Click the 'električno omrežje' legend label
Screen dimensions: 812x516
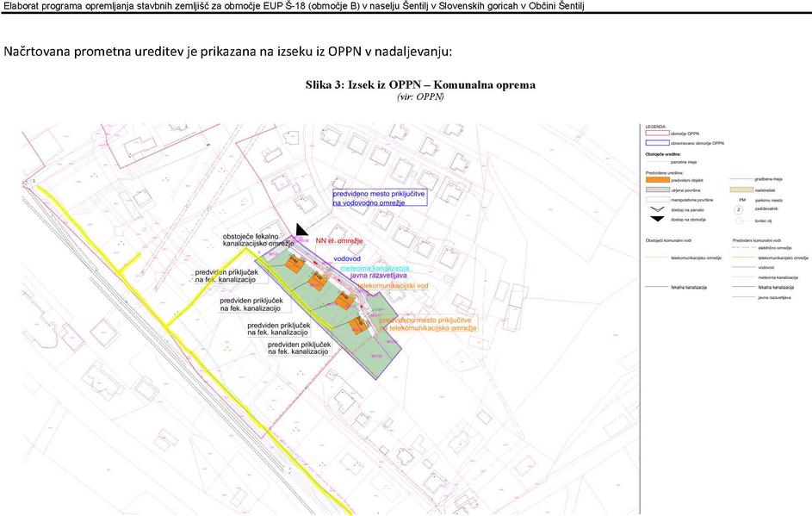click(775, 248)
